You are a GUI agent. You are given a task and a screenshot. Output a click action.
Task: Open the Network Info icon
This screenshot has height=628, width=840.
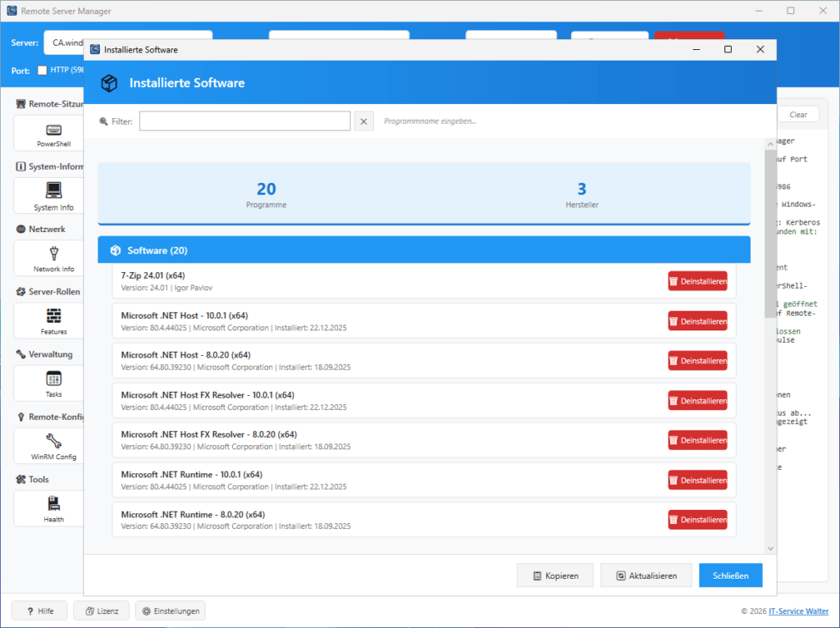(54, 253)
